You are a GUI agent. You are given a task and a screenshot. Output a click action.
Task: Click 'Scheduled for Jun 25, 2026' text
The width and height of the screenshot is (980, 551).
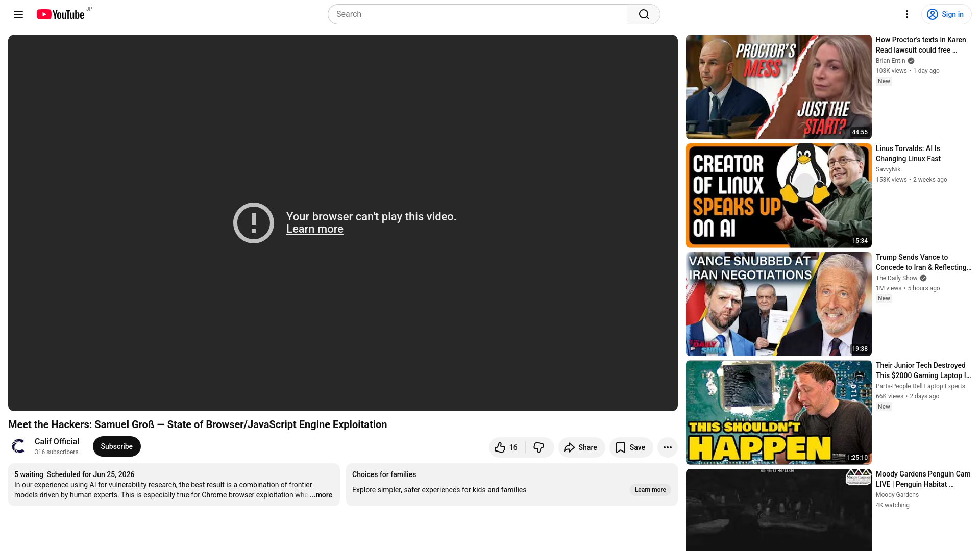click(x=91, y=474)
